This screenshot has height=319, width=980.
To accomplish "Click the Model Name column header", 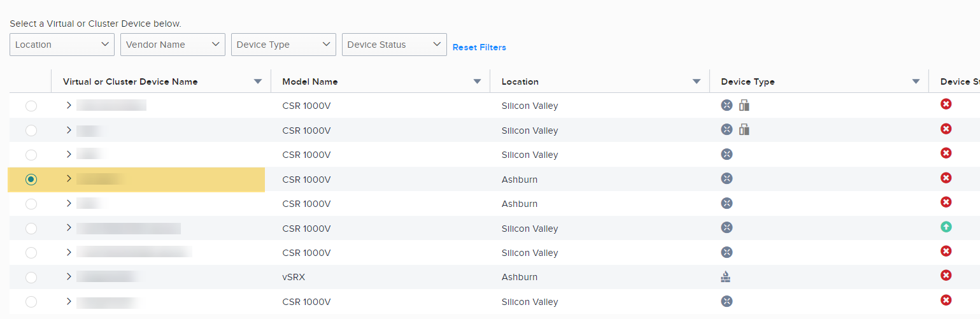I will (310, 82).
